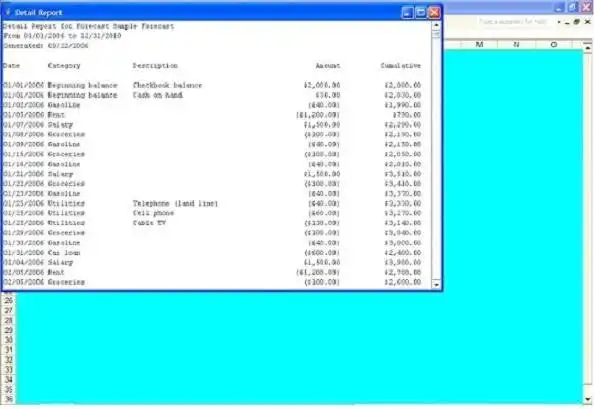
Task: Click Detail Report scrollbar down arrow
Action: pos(436,284)
